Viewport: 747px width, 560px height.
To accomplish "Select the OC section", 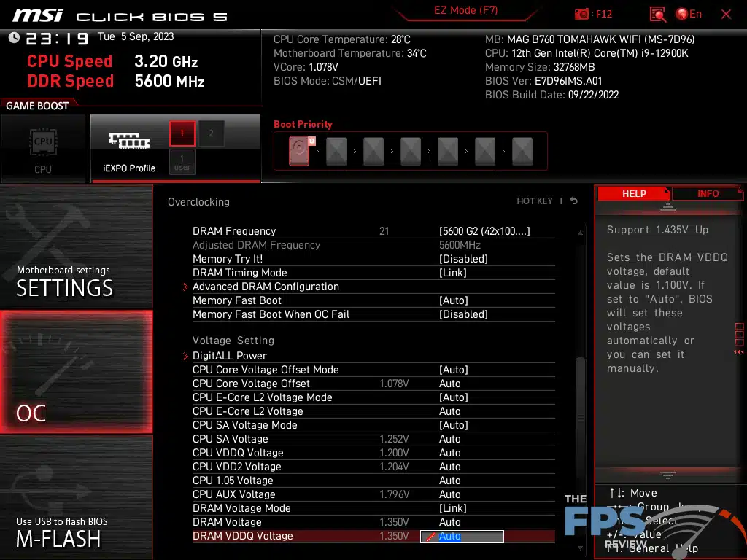I will 76,372.
